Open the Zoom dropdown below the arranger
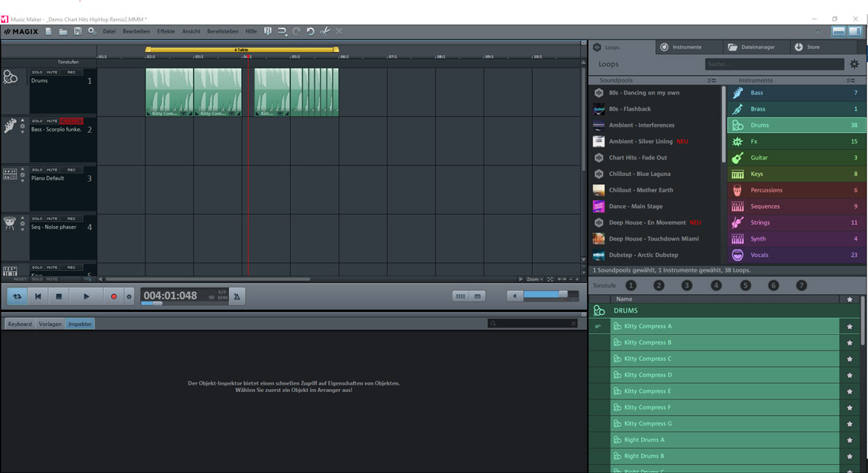The width and height of the screenshot is (868, 473). 535,279
